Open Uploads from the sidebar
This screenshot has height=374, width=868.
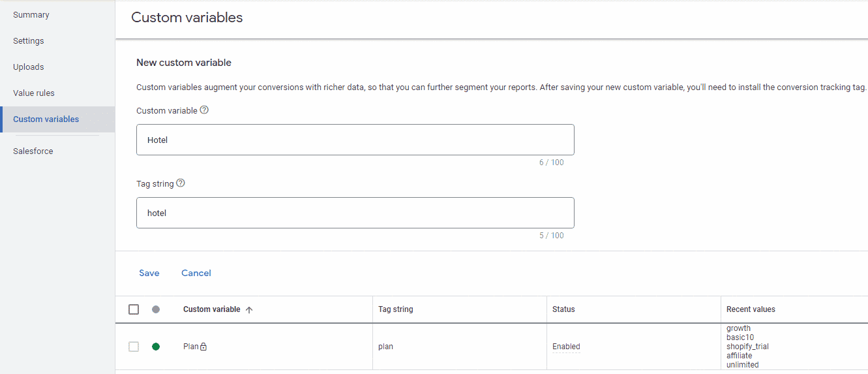pyautogui.click(x=29, y=67)
